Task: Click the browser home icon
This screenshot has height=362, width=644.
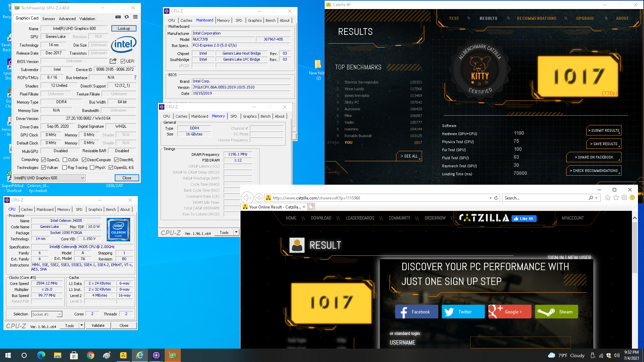Action: [607, 198]
